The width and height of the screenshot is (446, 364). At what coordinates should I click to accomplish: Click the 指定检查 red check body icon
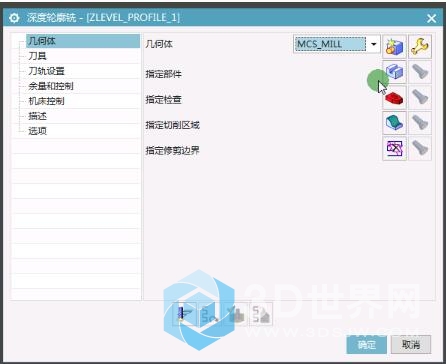click(x=394, y=97)
